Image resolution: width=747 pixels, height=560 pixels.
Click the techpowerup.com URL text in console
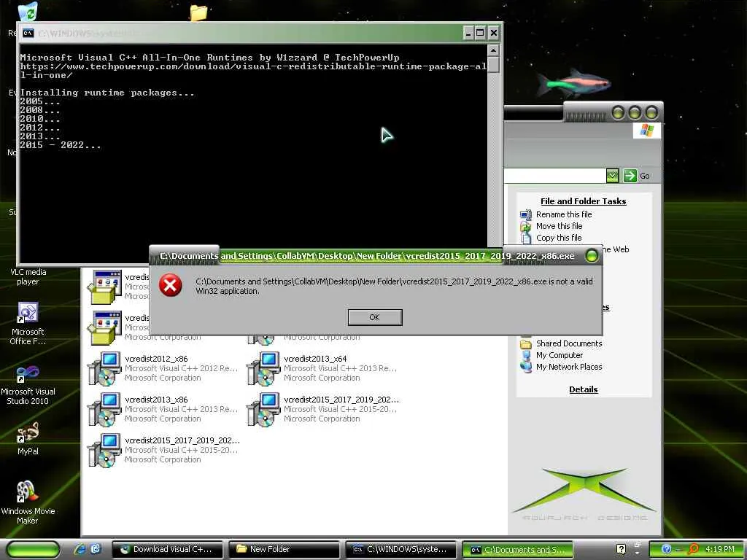[x=253, y=71]
